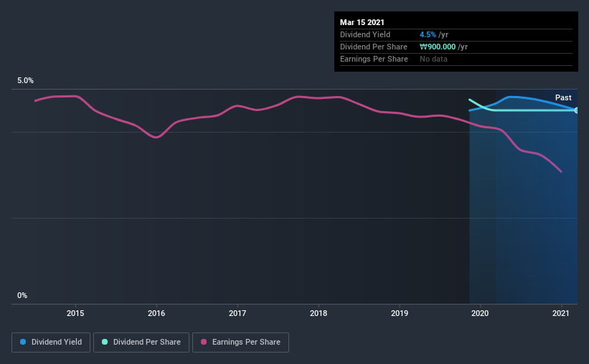
Task: Click the Mar 15 2021 tooltip date header
Action: 362,22
